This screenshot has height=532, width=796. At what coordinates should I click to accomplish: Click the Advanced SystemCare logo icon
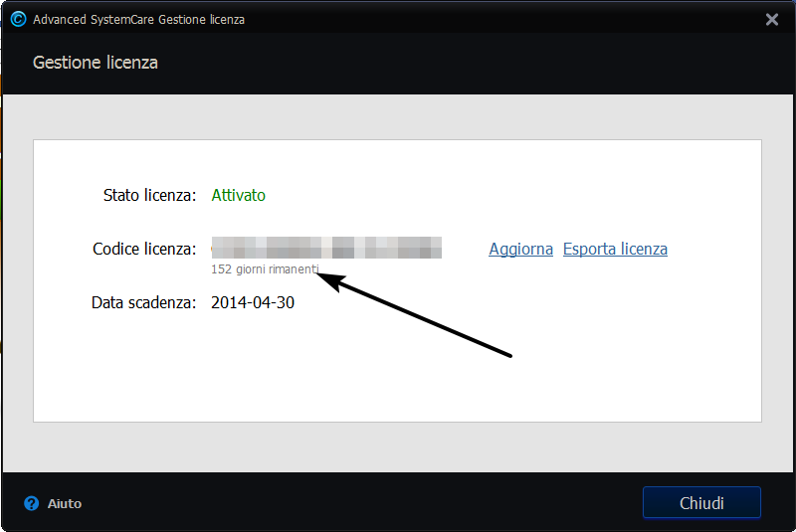pos(18,19)
